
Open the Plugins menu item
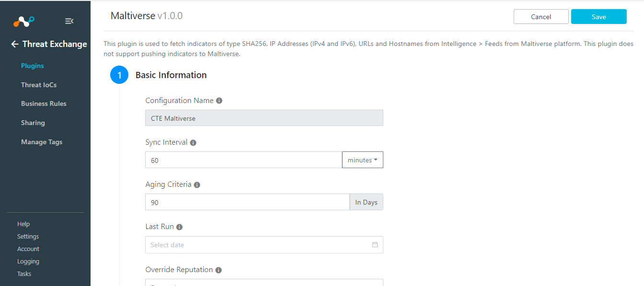pos(33,66)
